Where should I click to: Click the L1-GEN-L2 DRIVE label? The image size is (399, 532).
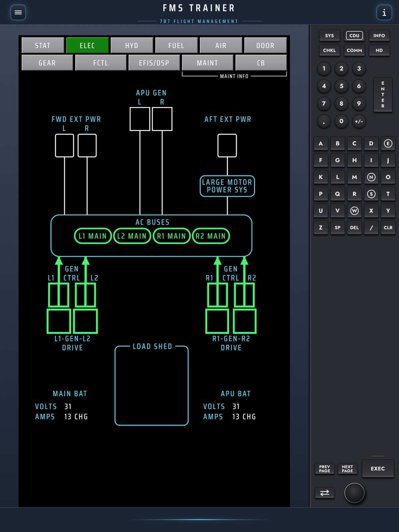pos(72,343)
